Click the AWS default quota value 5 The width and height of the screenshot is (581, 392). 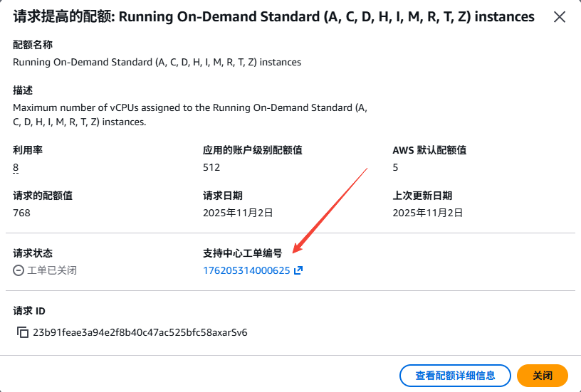click(x=396, y=167)
